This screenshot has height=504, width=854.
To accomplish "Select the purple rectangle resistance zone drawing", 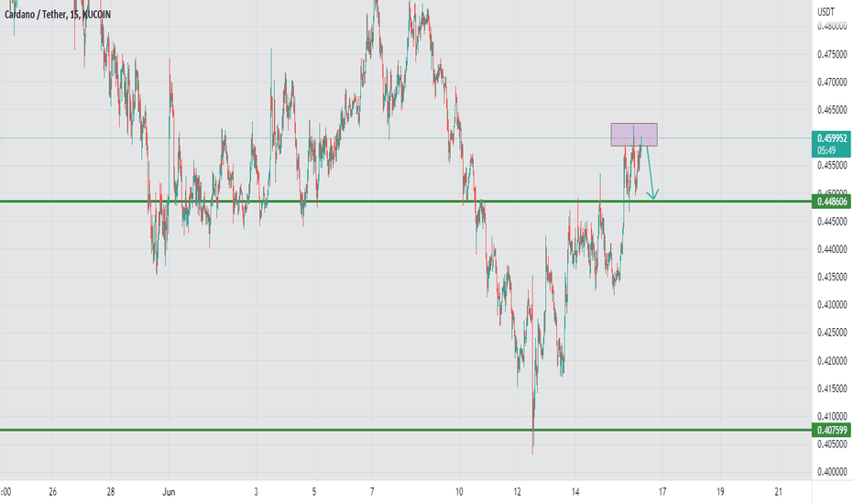I will click(634, 135).
